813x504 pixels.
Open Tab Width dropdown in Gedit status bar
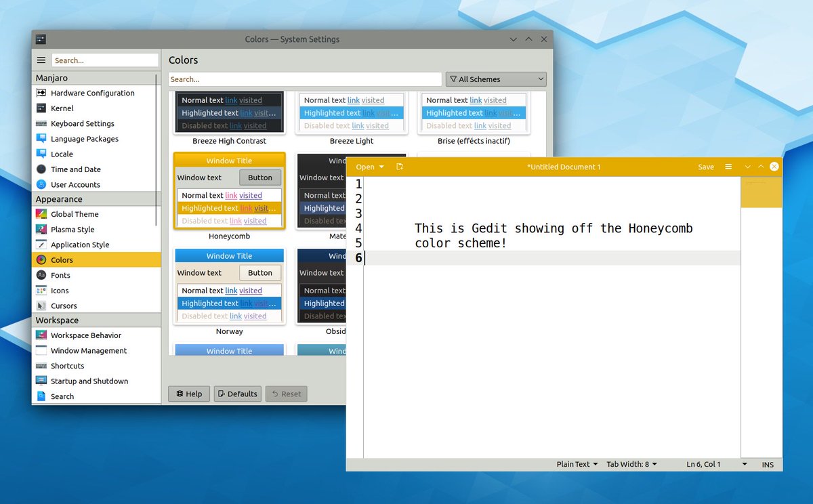[x=631, y=464]
